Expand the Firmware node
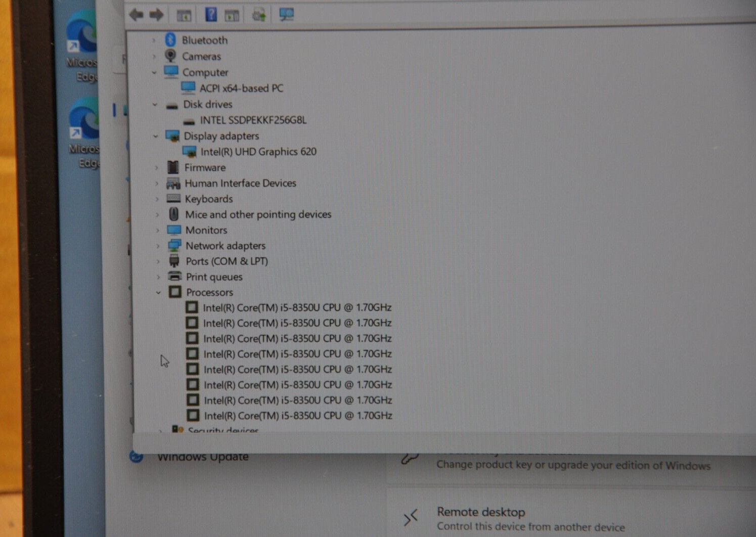Viewport: 756px width, 537px height. coord(156,167)
